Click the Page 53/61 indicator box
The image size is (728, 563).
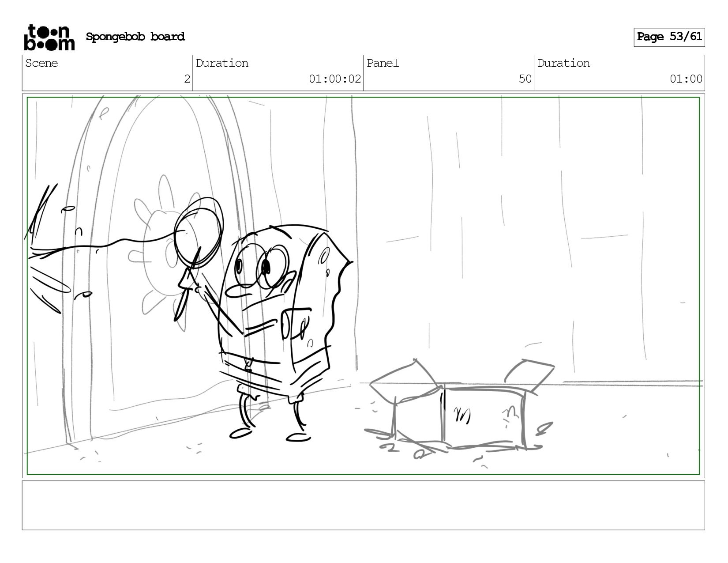[669, 37]
